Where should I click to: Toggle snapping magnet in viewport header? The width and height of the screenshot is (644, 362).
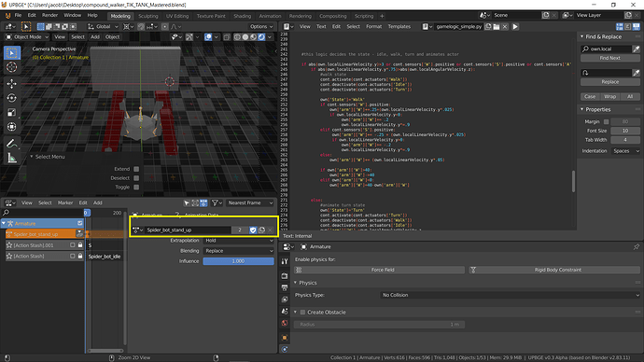pos(141,27)
